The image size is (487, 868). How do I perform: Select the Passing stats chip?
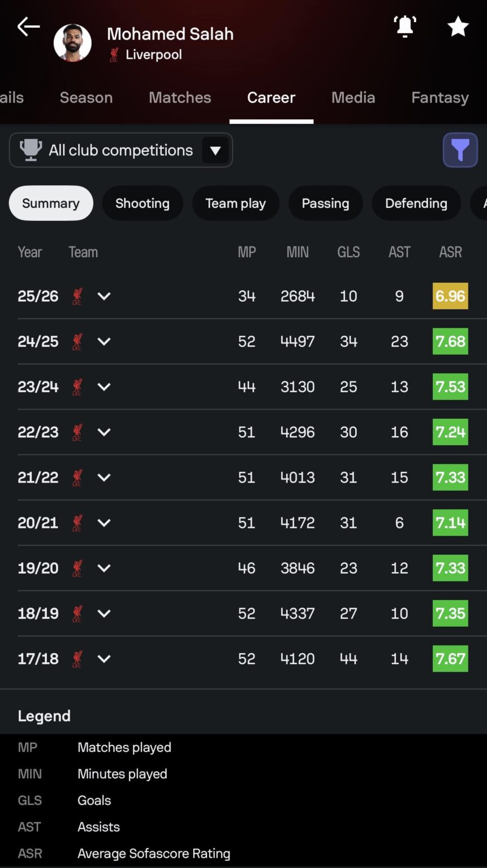point(325,203)
